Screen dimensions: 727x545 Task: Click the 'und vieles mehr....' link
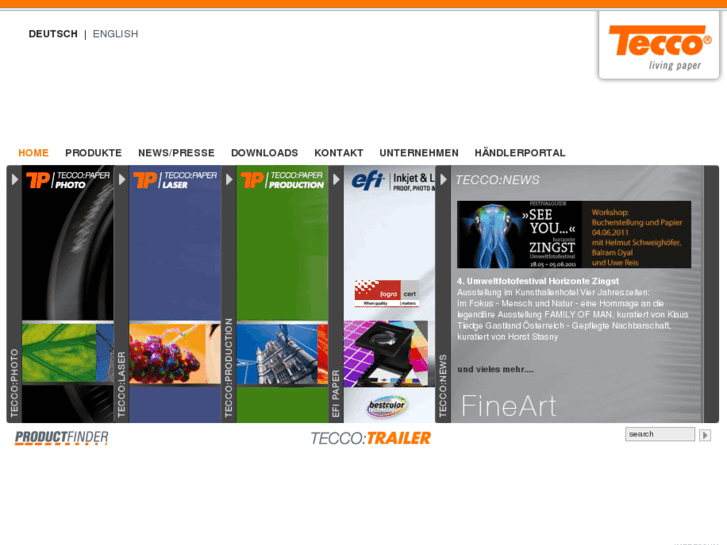click(x=495, y=369)
